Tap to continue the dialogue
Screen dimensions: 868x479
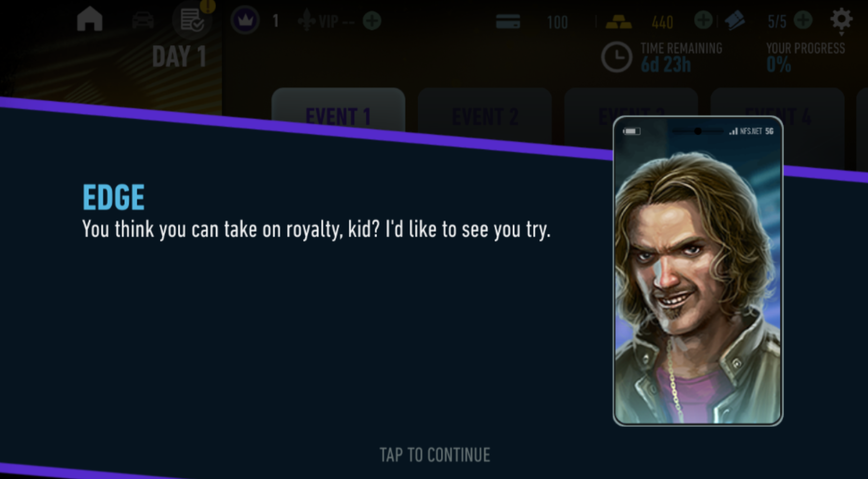pos(434,455)
